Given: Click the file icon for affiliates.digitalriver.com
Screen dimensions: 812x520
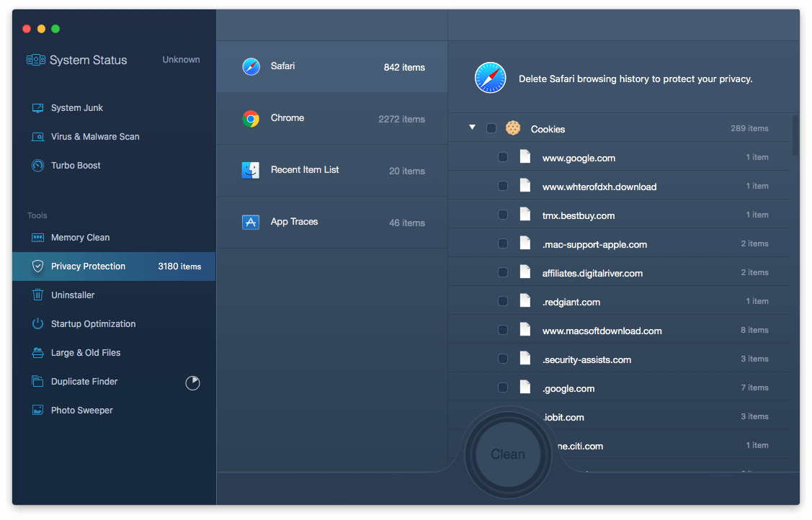Looking at the screenshot, I should (525, 272).
